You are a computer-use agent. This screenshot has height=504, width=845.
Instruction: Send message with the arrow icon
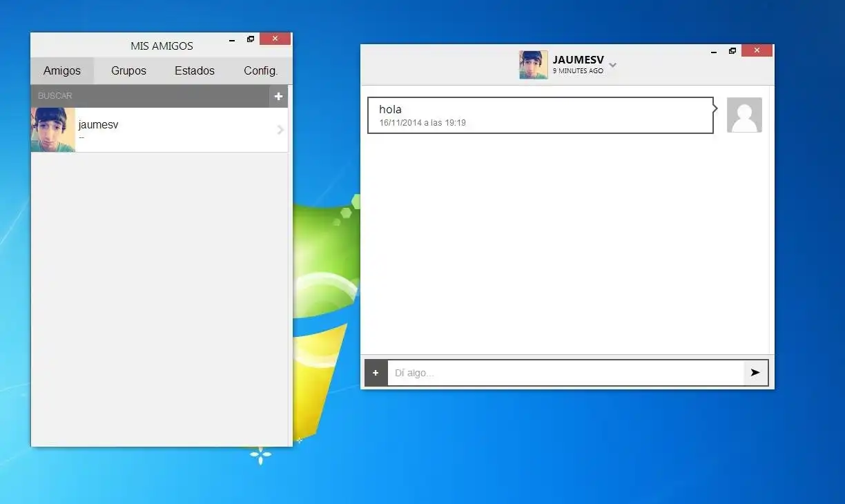click(755, 373)
